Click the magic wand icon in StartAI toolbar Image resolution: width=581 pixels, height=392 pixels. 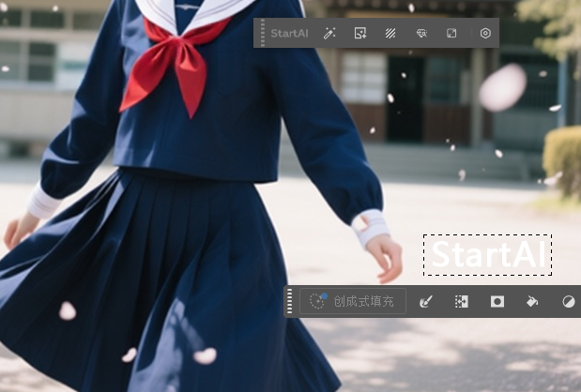coord(329,33)
